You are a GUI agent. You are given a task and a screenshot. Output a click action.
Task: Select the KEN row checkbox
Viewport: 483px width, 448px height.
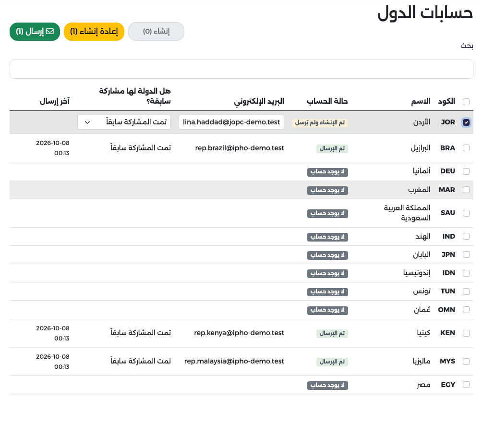point(466,333)
